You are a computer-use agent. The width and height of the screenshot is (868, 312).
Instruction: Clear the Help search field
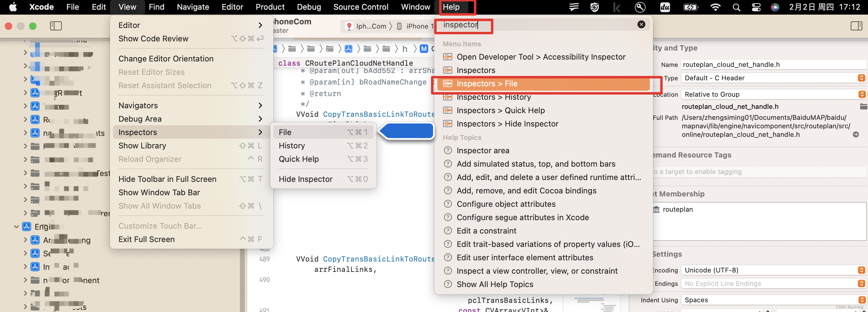(x=641, y=24)
